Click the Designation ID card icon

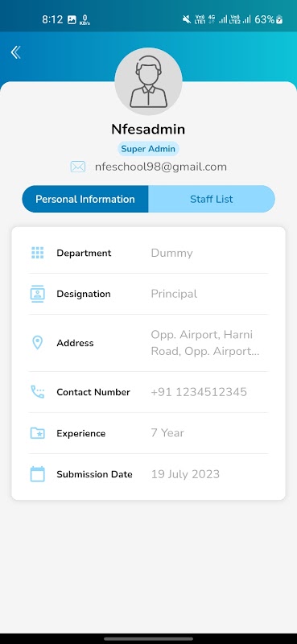click(37, 294)
